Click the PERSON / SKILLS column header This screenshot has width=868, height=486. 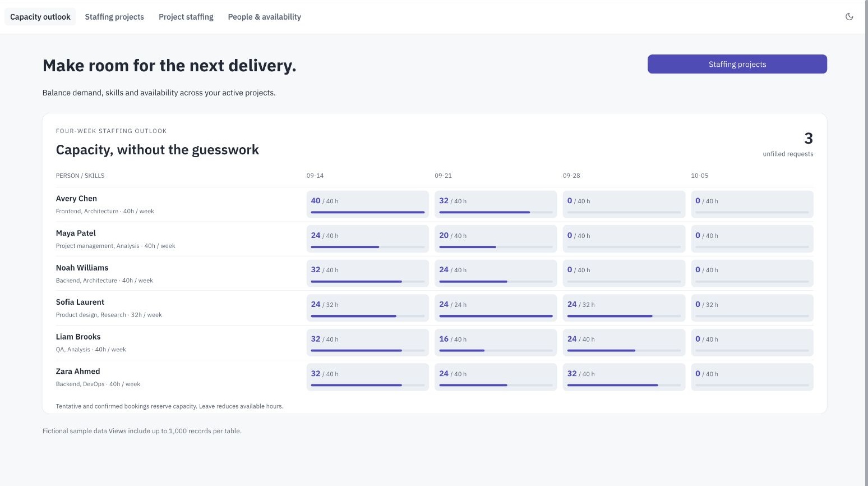point(80,176)
